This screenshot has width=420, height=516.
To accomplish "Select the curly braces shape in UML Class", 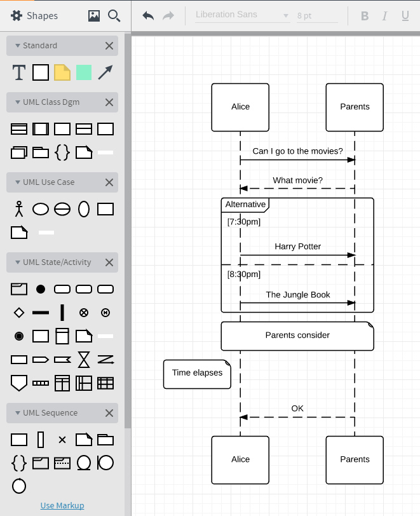I will click(62, 153).
